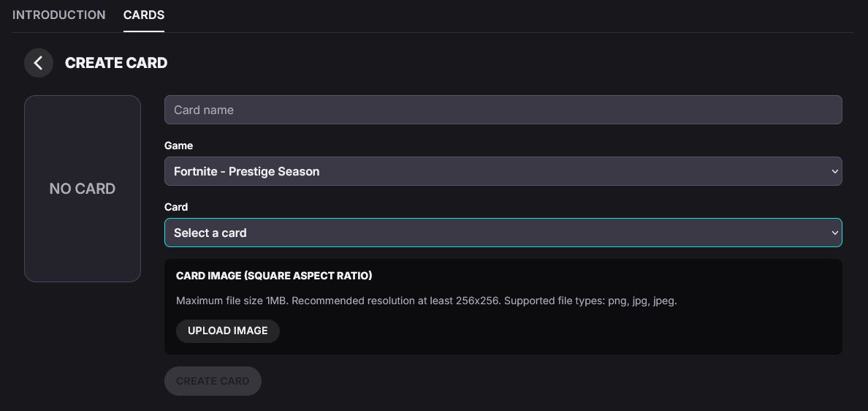Click the Card field label

pyautogui.click(x=176, y=207)
